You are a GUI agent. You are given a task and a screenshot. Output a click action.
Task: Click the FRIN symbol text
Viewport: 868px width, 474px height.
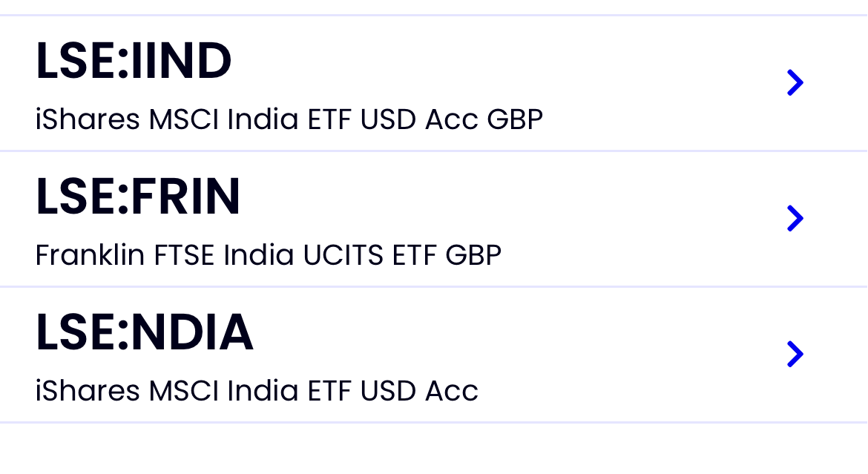(x=185, y=197)
